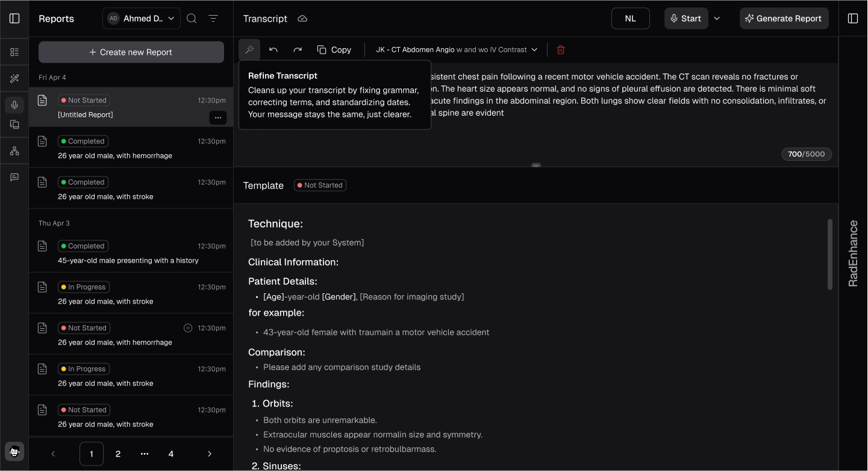The height and width of the screenshot is (471, 868).
Task: Select the microphone icon in left rail
Action: [x=14, y=105]
